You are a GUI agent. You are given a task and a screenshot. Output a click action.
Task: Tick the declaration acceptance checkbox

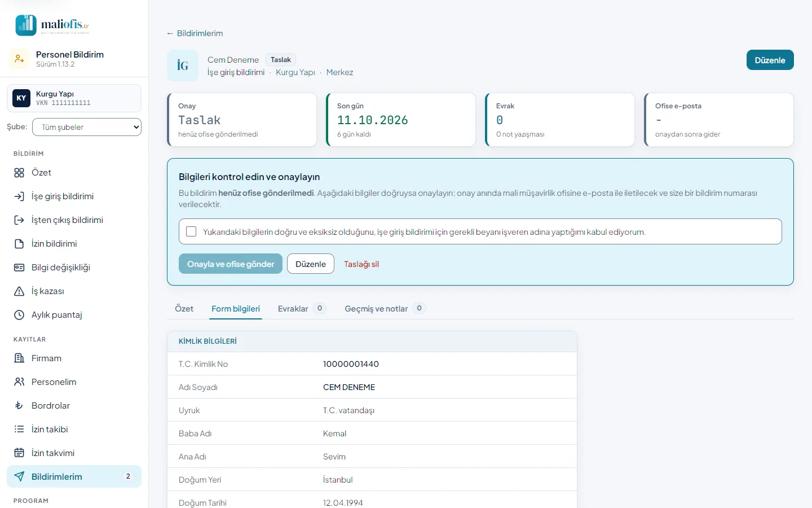click(x=191, y=231)
